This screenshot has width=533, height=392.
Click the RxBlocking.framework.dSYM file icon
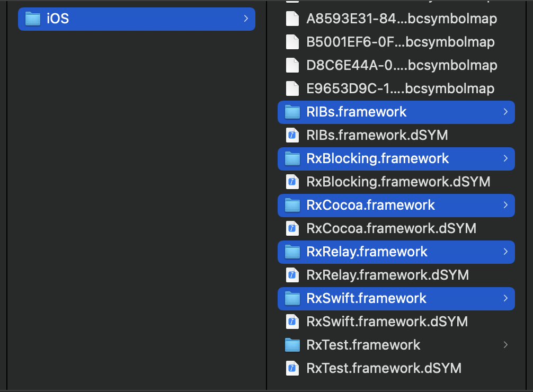[292, 182]
